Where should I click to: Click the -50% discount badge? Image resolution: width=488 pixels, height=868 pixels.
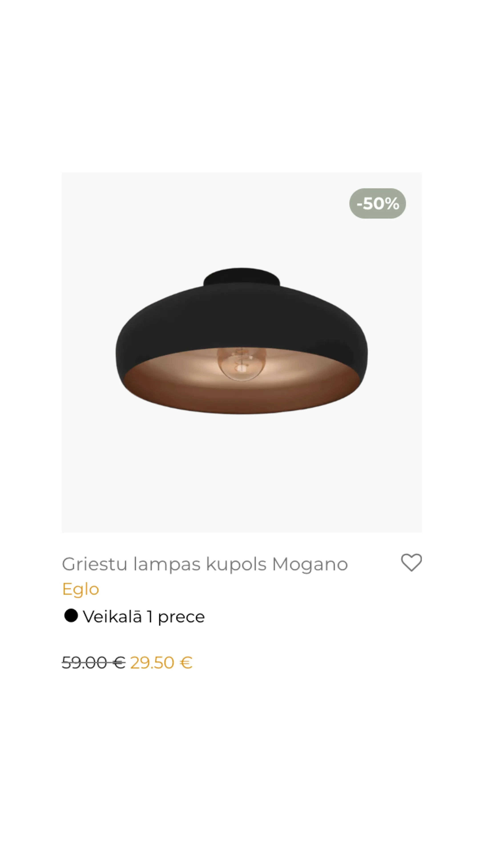click(x=377, y=203)
